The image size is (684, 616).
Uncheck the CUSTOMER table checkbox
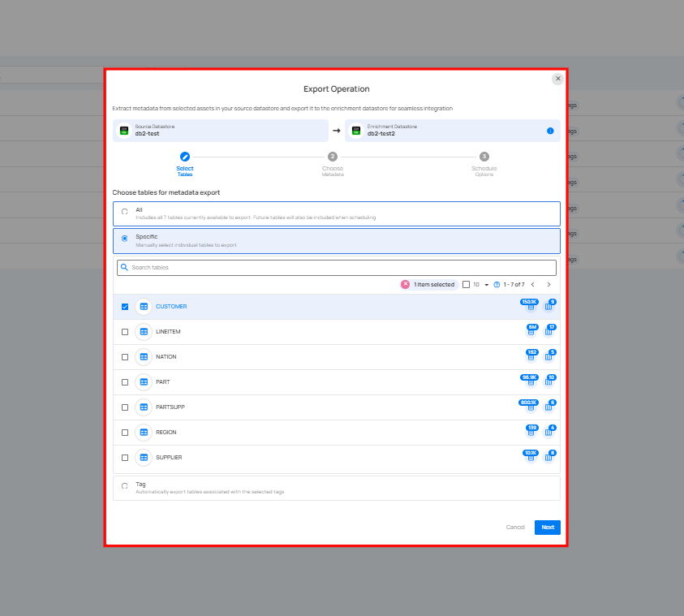[125, 307]
